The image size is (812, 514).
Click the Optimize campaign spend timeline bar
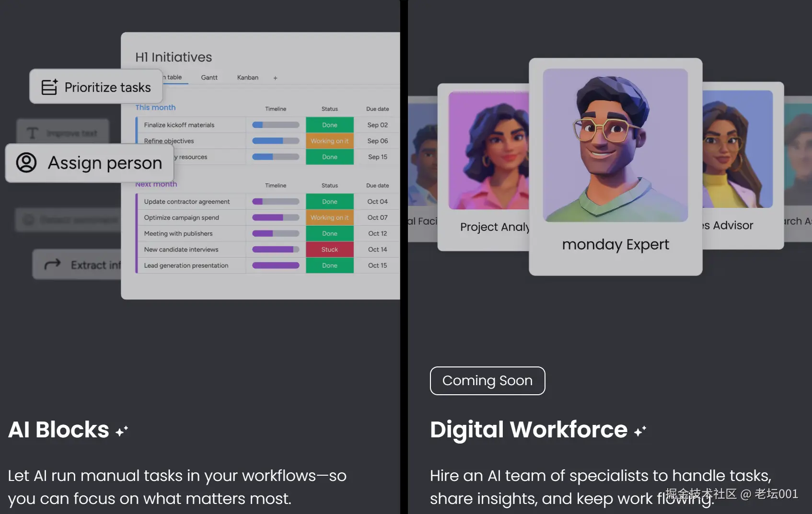276,217
